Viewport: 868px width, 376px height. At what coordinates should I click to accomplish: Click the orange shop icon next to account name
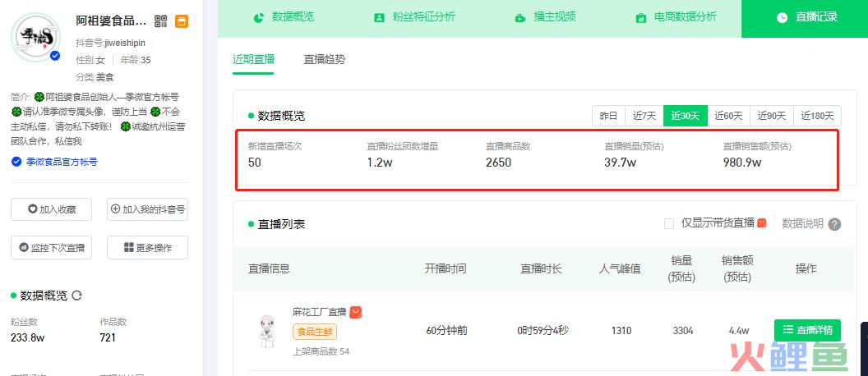pyautogui.click(x=182, y=21)
